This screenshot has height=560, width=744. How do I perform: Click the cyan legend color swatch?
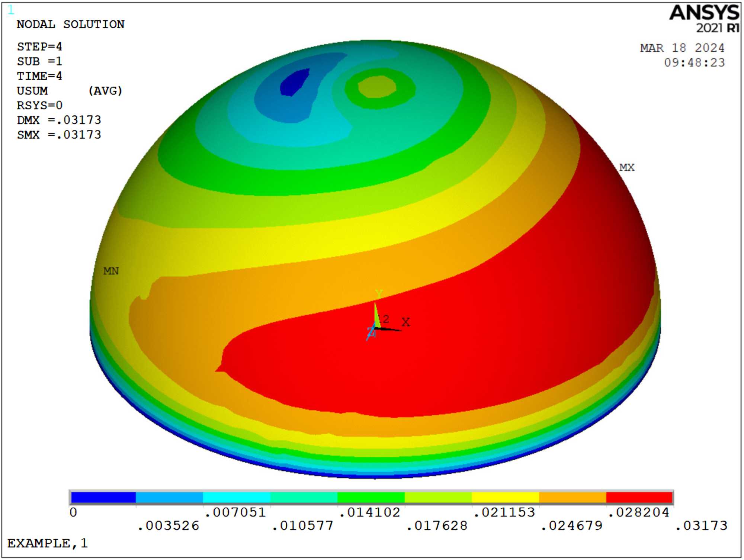237,498
